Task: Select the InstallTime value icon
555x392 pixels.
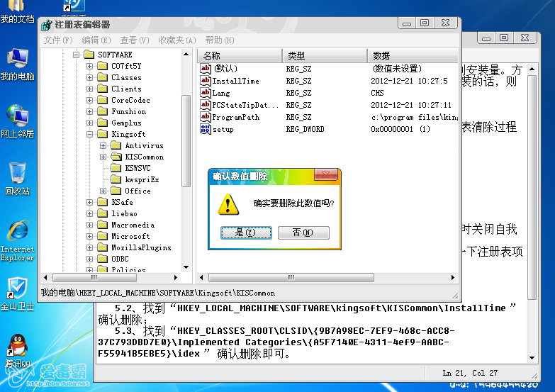Action: 206,80
